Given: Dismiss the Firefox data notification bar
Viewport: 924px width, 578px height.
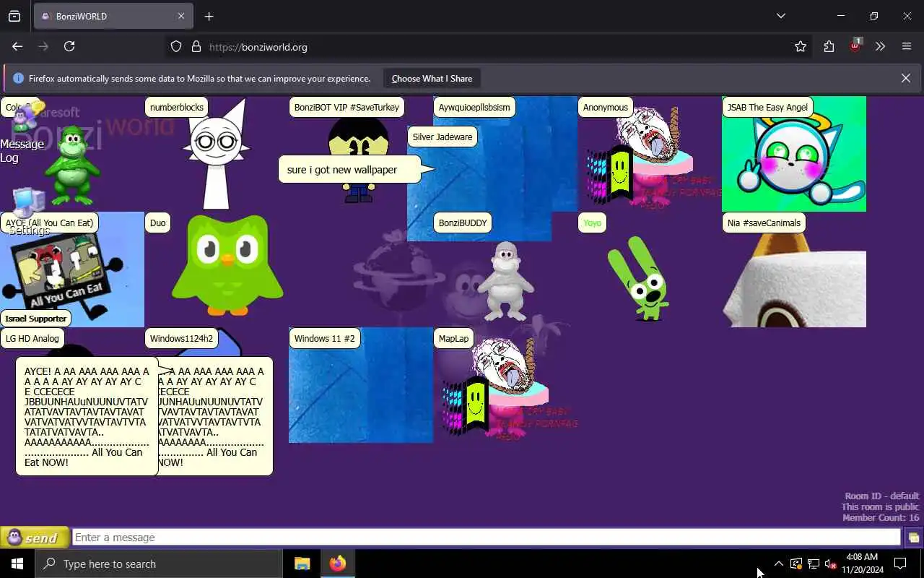Looking at the screenshot, I should click(x=906, y=78).
